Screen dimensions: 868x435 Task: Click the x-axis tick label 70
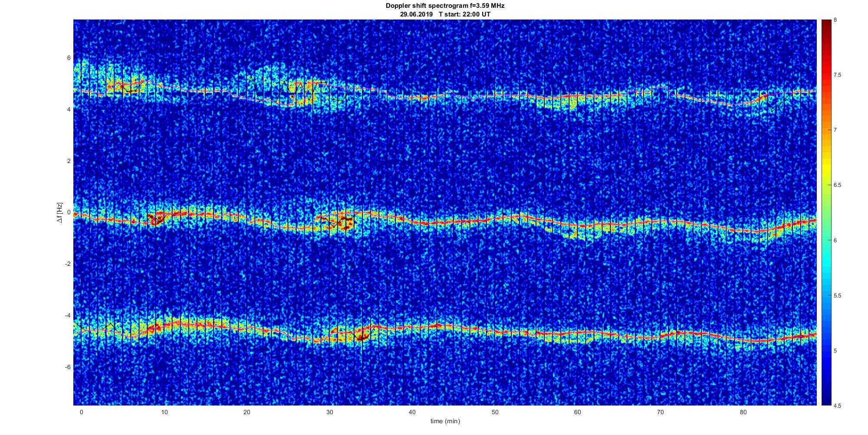661,412
